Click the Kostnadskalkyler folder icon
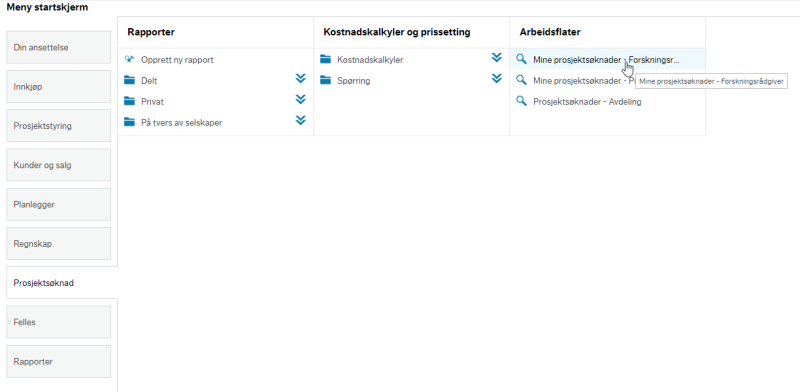The width and height of the screenshot is (800, 392). [x=326, y=59]
